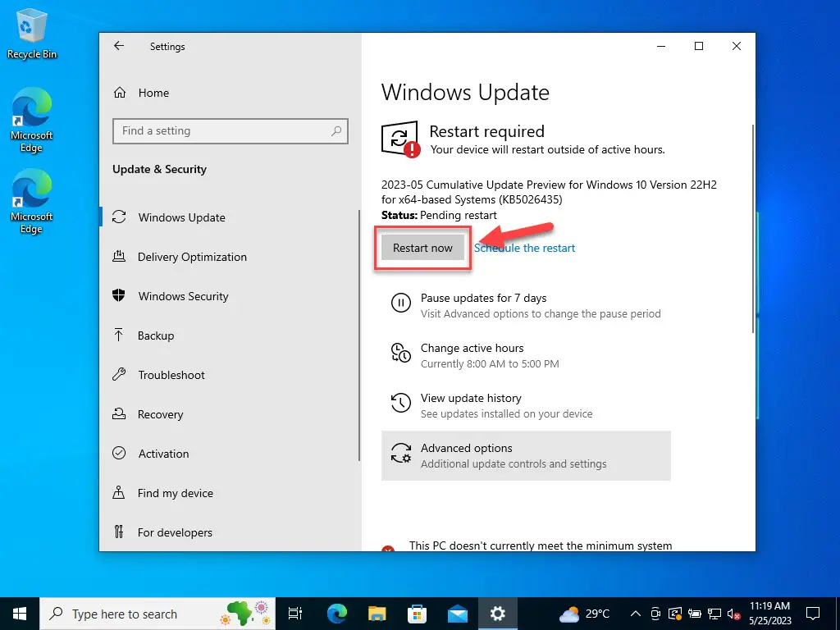Click the back arrow in Settings

[x=119, y=46]
